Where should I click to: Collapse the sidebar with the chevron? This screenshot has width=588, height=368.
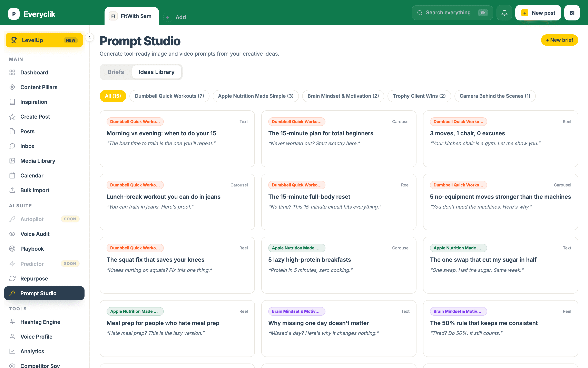click(x=89, y=37)
